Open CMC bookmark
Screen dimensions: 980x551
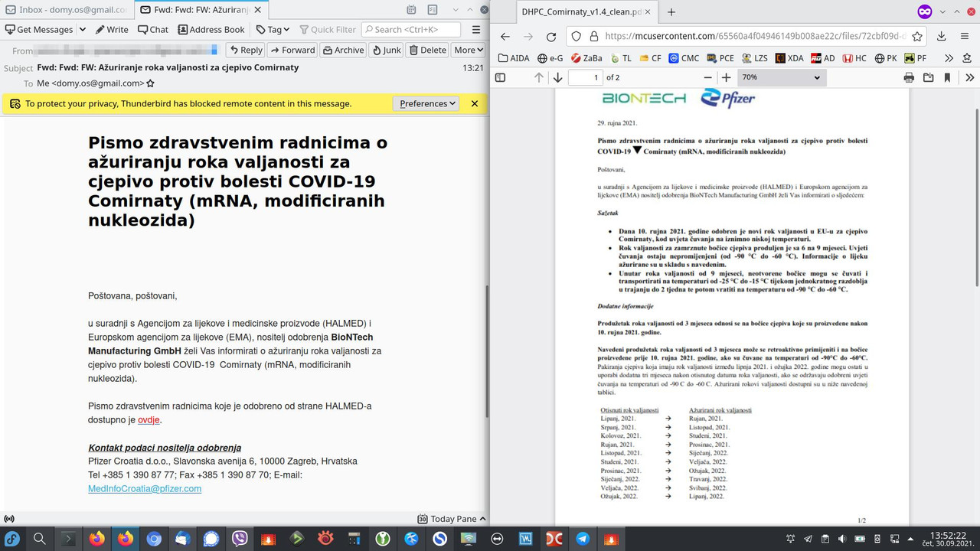coord(683,58)
